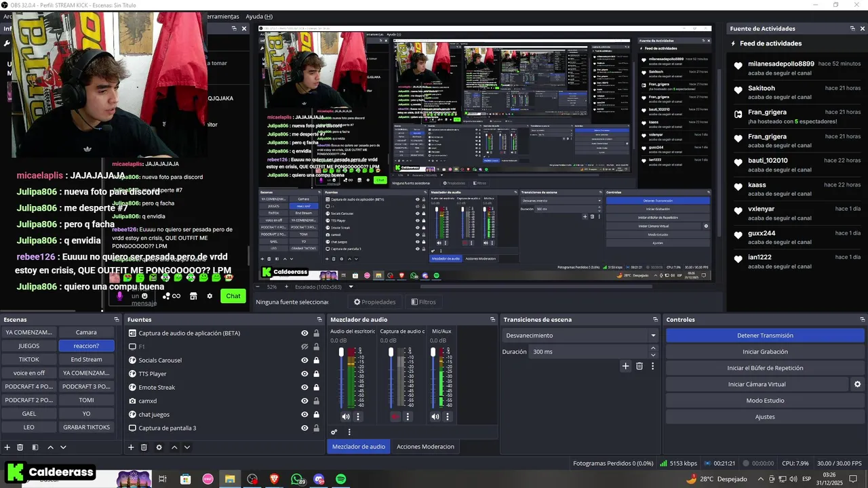Viewport: 868px width, 488px height.
Task: Increase transition duration stepper up arrow
Action: pos(653,348)
